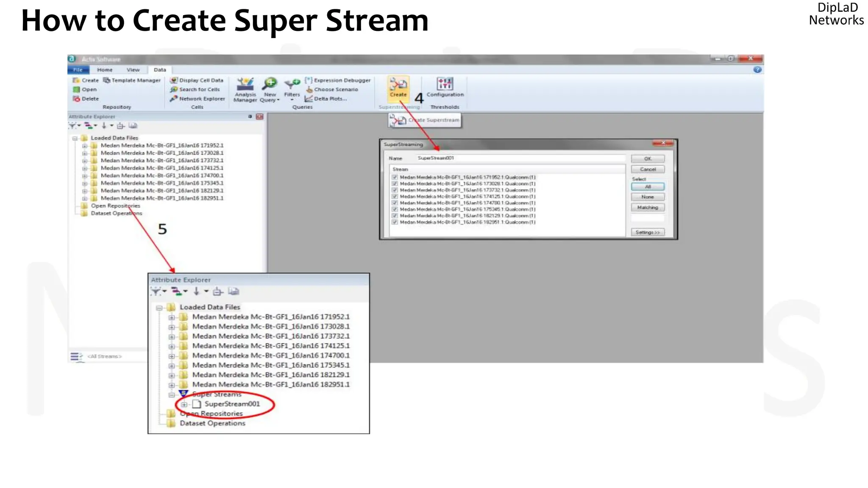Viewport: 868px width, 488px height.
Task: Click the Matching select button
Action: 648,208
